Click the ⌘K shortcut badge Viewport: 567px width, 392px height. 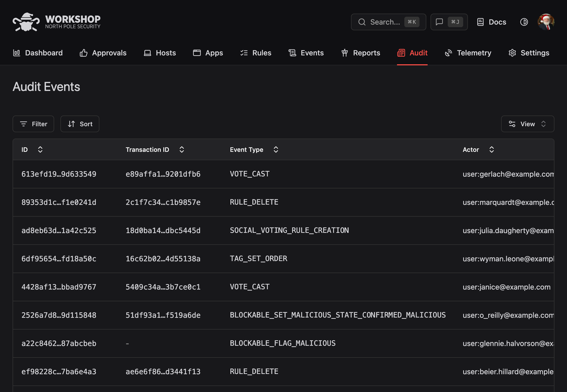click(412, 22)
